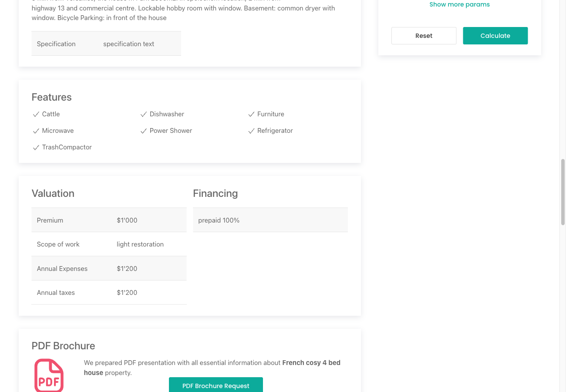Click the prepaid 100% financing entry
The image size is (566, 392).
pyautogui.click(x=270, y=220)
